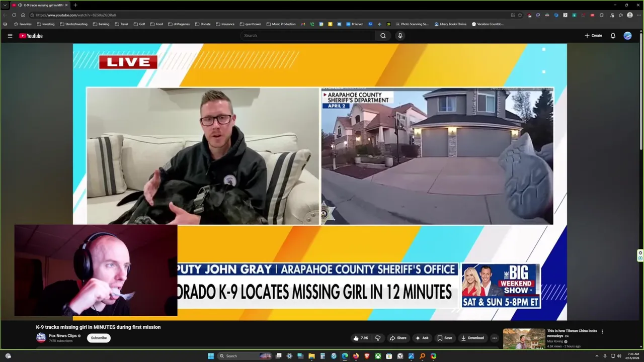
Task: Close the K-9 tracks missing girl tab
Action: point(66,5)
